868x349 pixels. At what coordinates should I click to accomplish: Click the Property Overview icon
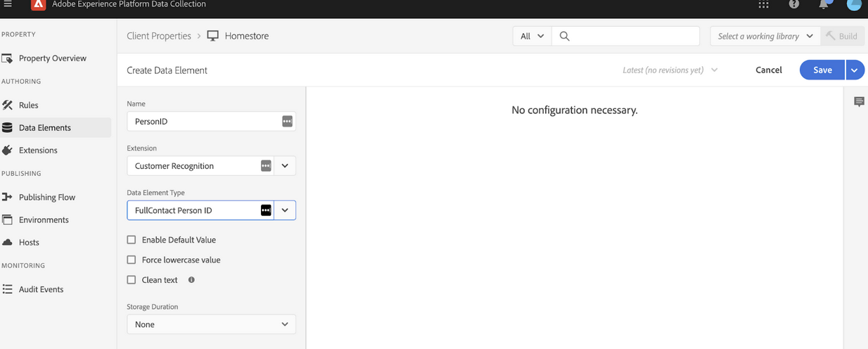coord(8,58)
